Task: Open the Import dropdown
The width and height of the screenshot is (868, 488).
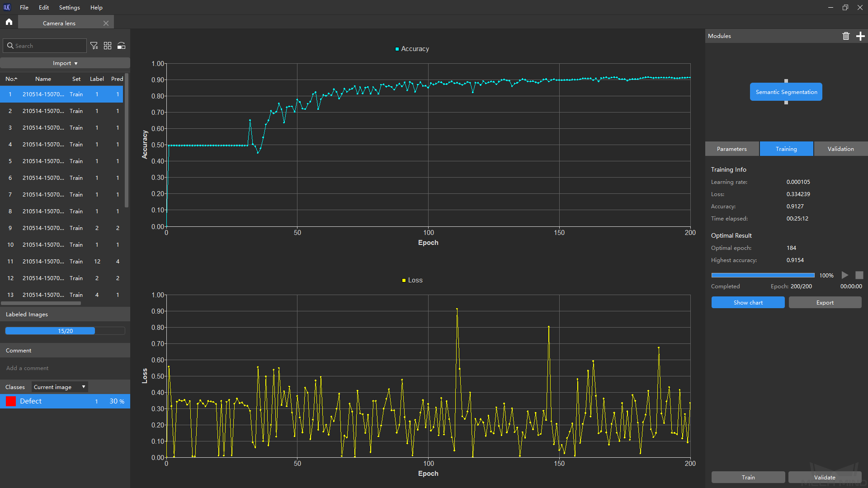Action: (65, 63)
